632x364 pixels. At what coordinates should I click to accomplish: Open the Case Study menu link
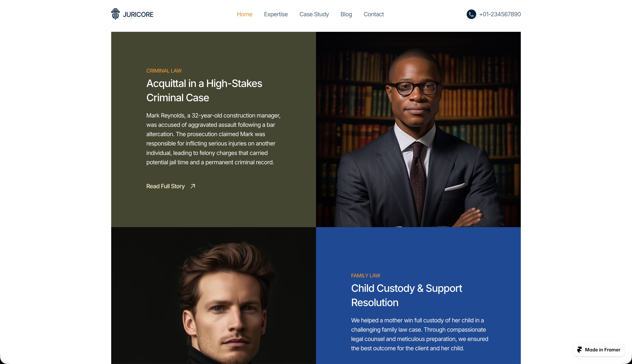point(314,14)
